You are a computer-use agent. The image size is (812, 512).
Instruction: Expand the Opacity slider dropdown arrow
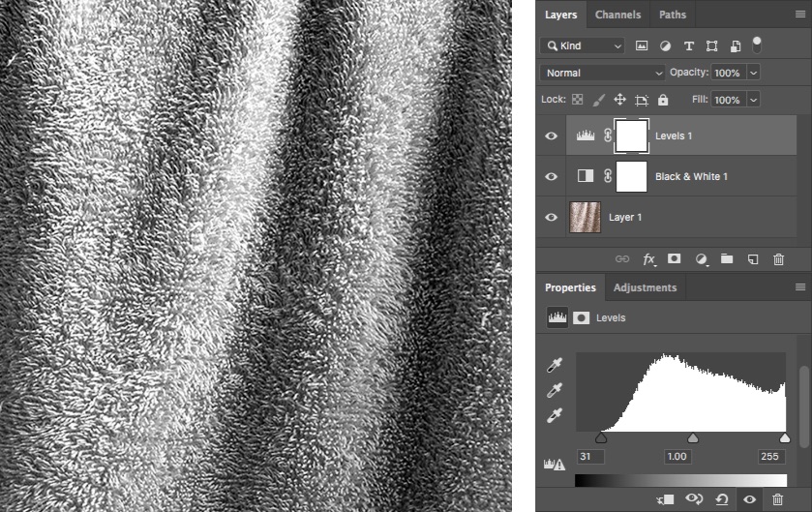(x=753, y=73)
